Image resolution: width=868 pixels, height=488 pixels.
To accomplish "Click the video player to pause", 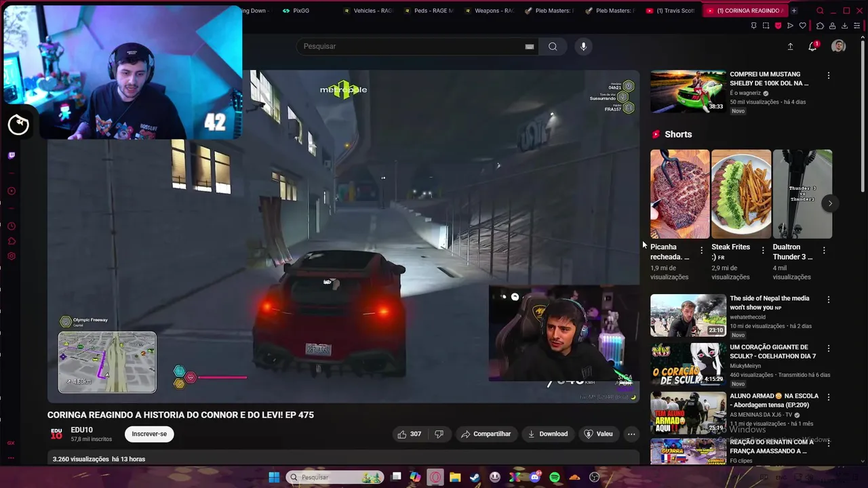I will (x=344, y=237).
